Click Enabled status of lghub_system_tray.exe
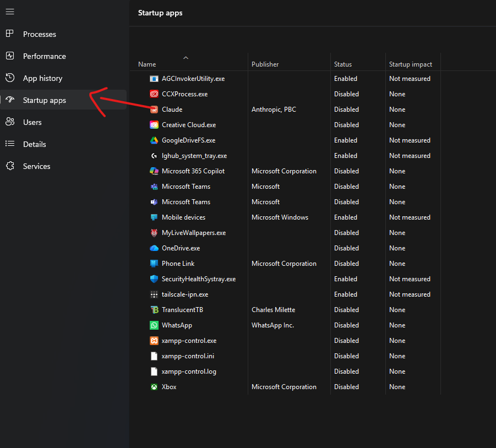Viewport: 496px width, 448px height. pos(345,156)
